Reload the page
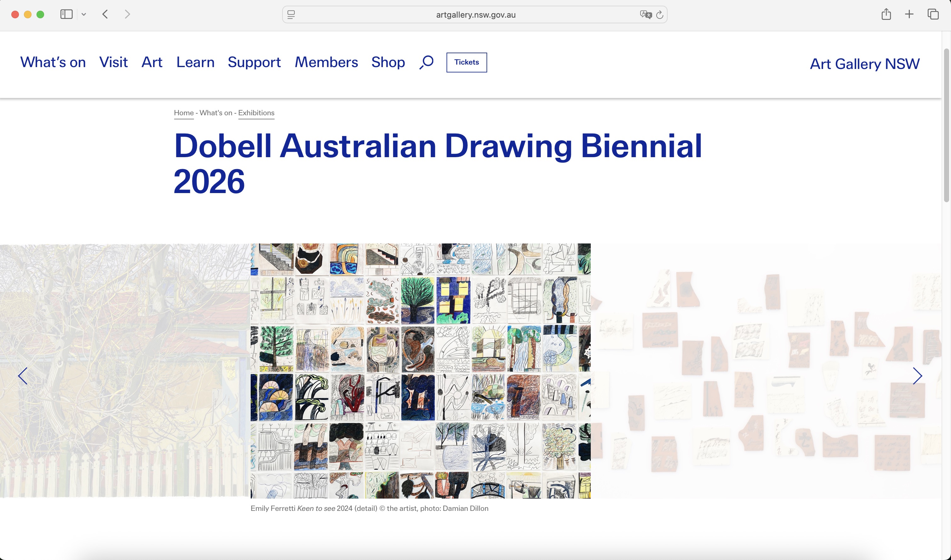 click(x=660, y=15)
